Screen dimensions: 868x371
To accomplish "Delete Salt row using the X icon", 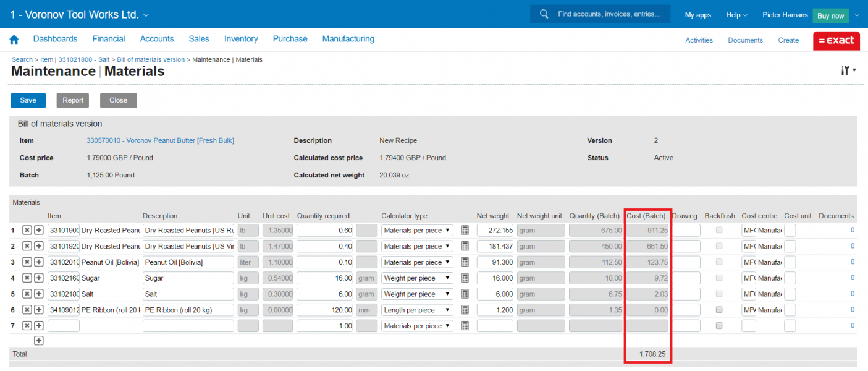I will (27, 294).
